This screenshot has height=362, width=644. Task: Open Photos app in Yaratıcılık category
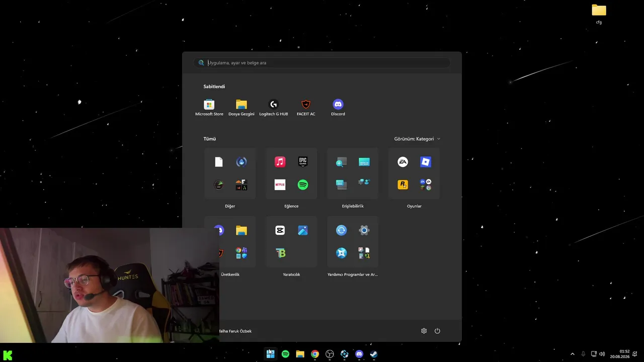pyautogui.click(x=303, y=230)
